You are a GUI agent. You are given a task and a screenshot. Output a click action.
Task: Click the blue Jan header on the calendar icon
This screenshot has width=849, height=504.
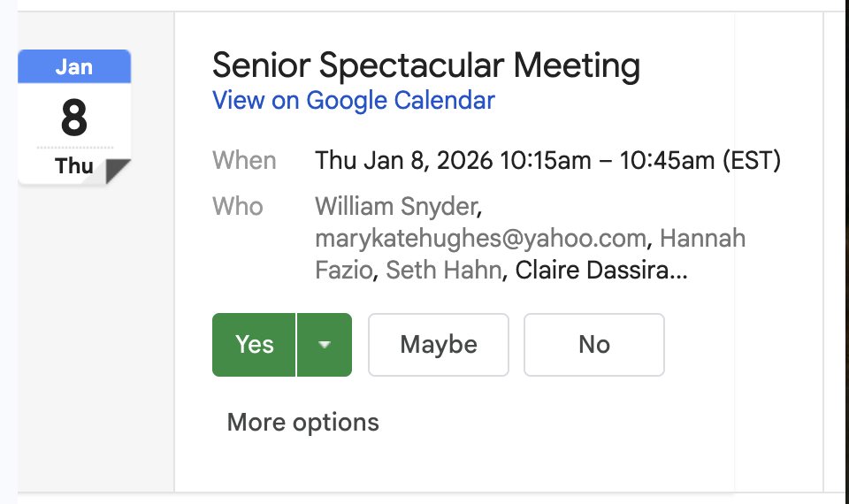pyautogui.click(x=74, y=66)
